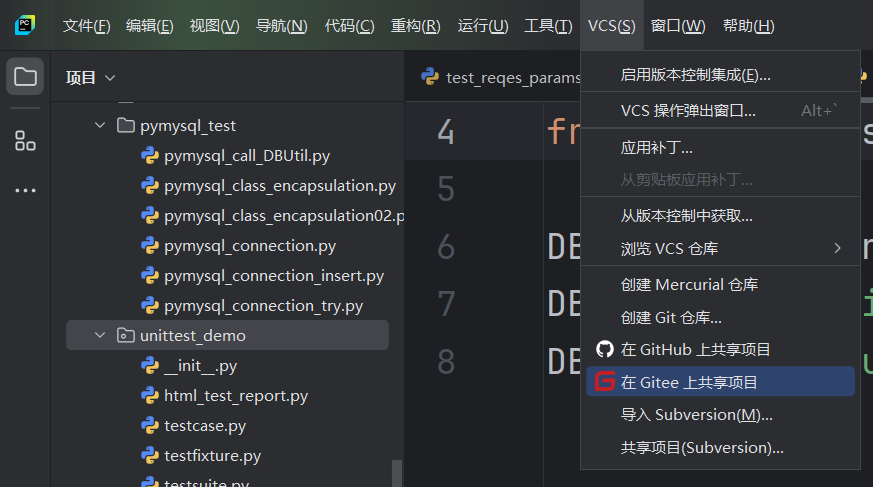Select pymysql_connection_insert.py in project tree
The width and height of the screenshot is (873, 487).
(x=274, y=276)
